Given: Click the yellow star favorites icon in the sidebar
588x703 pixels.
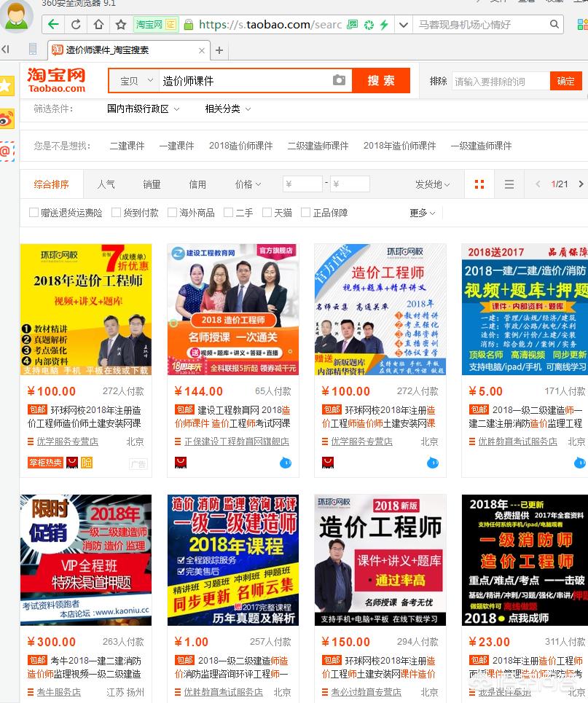Looking at the screenshot, I should [8, 85].
